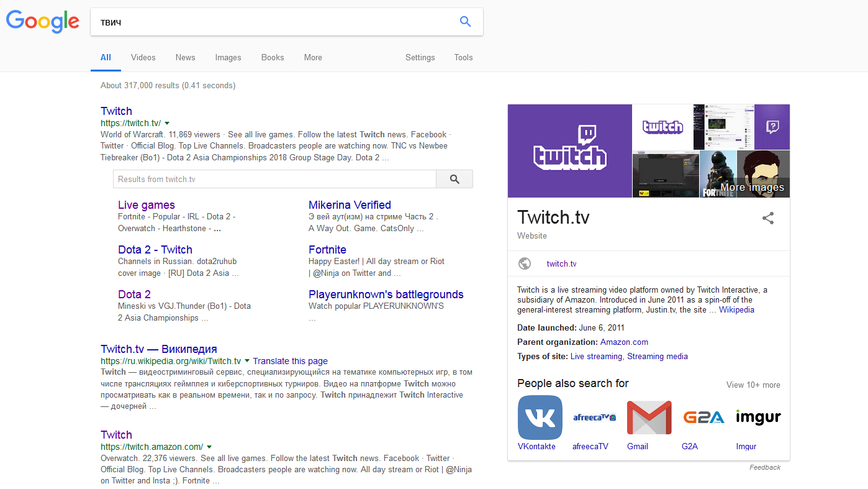Open the Mikerina Verified sitelink
The image size is (868, 489).
tap(350, 205)
